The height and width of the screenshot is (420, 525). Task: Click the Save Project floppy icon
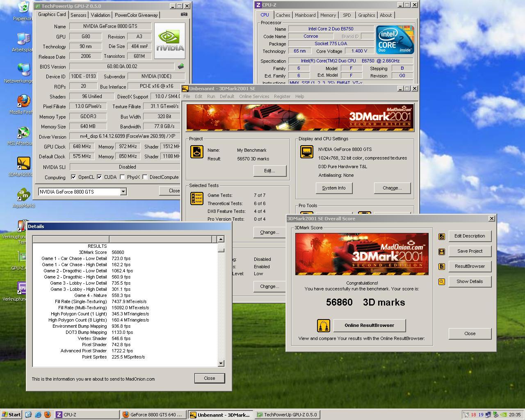pyautogui.click(x=442, y=251)
